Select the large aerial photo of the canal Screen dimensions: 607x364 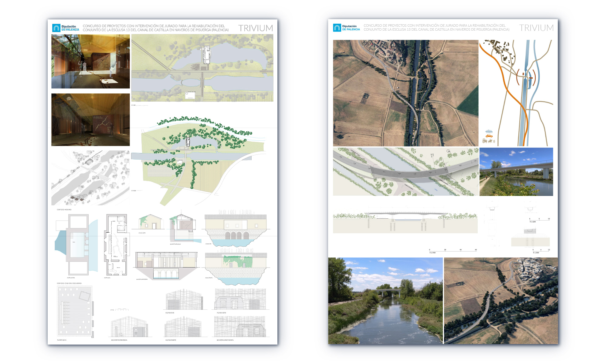[405, 93]
